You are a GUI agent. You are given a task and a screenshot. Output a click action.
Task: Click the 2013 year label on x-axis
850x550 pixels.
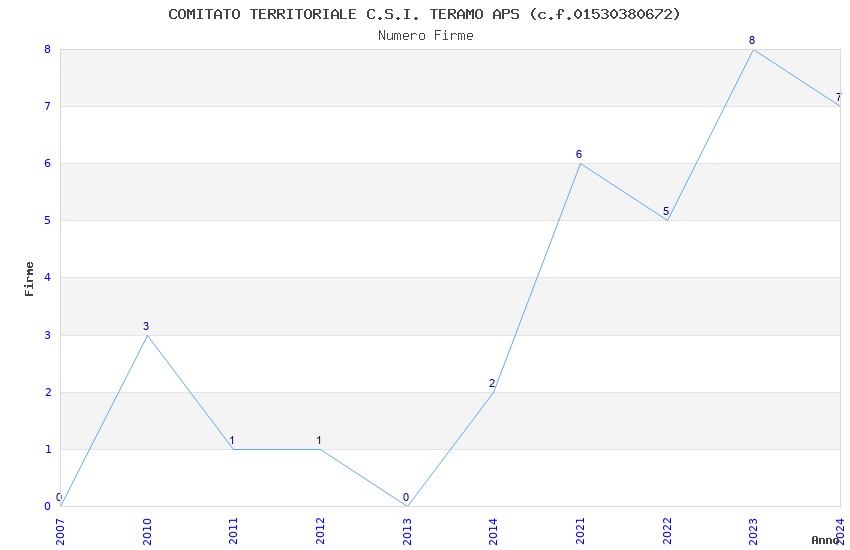point(407,532)
